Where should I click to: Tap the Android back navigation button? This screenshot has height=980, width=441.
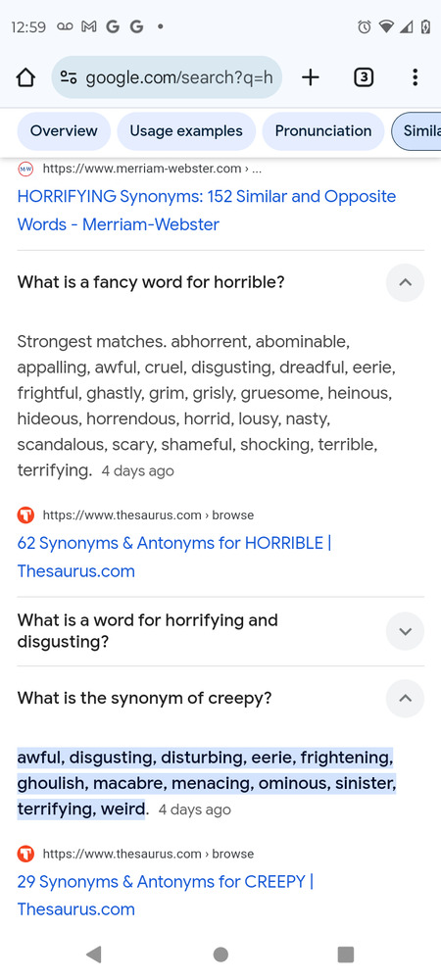[x=94, y=954]
